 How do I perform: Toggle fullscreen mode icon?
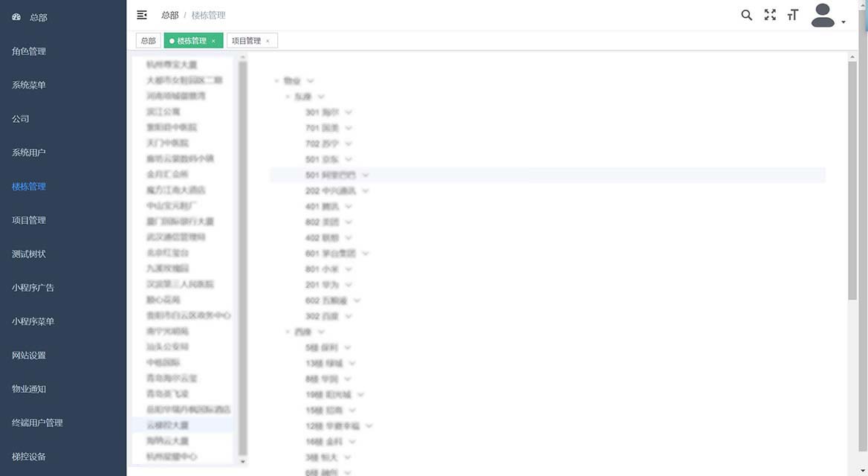click(770, 15)
